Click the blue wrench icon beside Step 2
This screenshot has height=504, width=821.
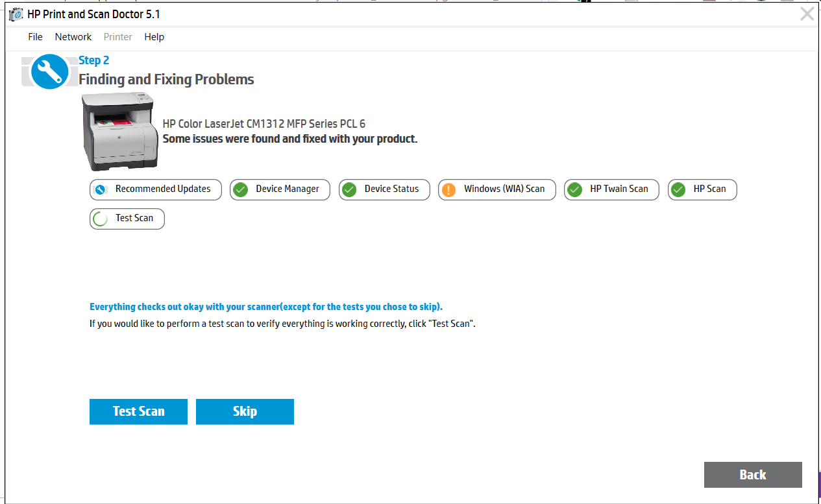pyautogui.click(x=49, y=71)
